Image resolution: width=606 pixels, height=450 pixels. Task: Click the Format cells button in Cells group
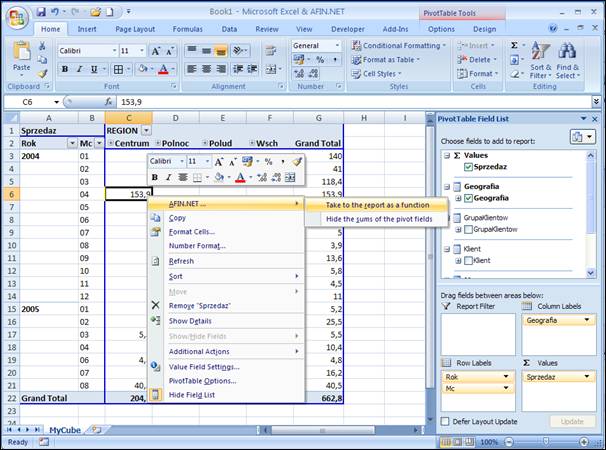coord(478,73)
